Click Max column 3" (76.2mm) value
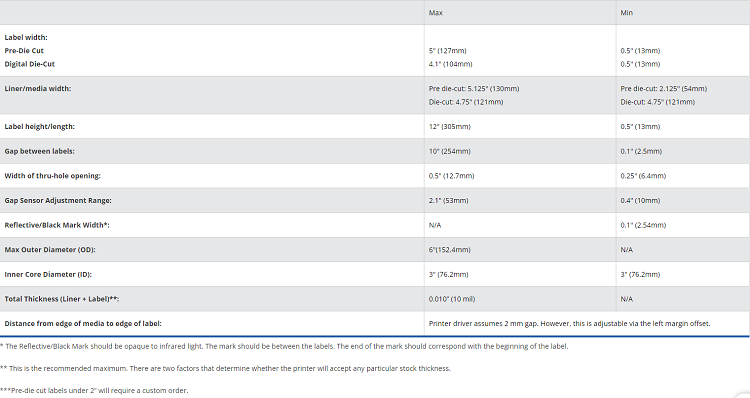Screen dimensions: 750x398 [448, 275]
